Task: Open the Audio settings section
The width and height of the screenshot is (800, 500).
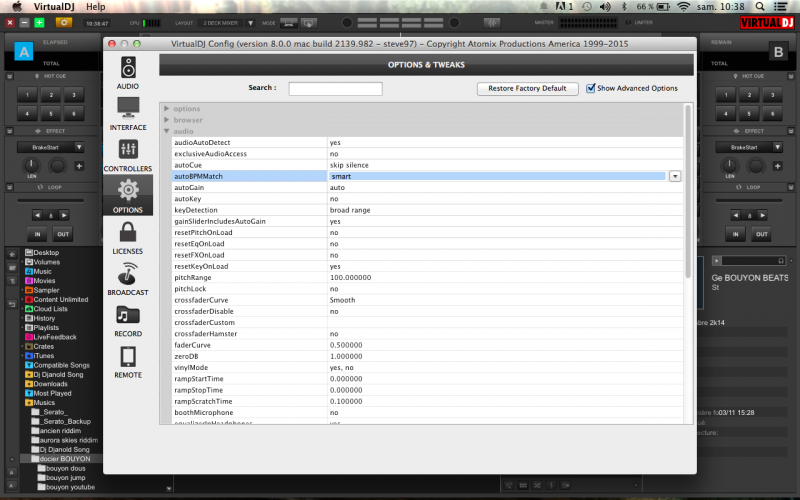Action: pyautogui.click(x=128, y=73)
